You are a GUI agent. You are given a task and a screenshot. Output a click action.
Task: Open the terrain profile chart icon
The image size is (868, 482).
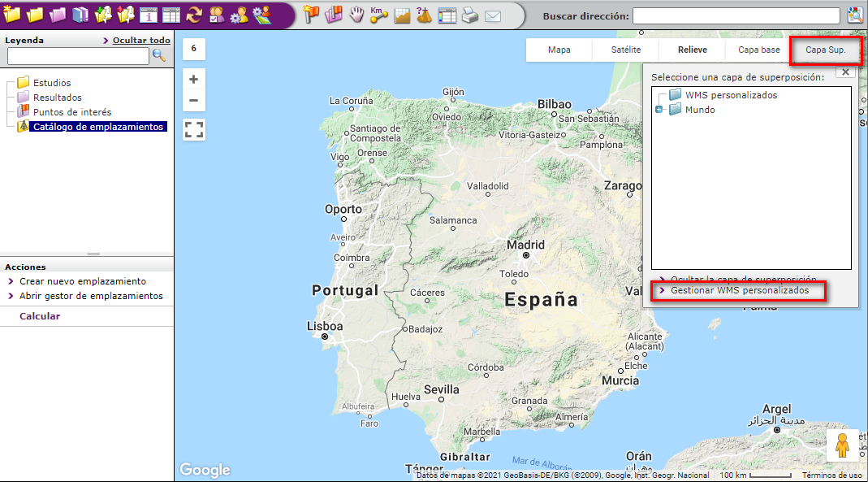point(403,15)
